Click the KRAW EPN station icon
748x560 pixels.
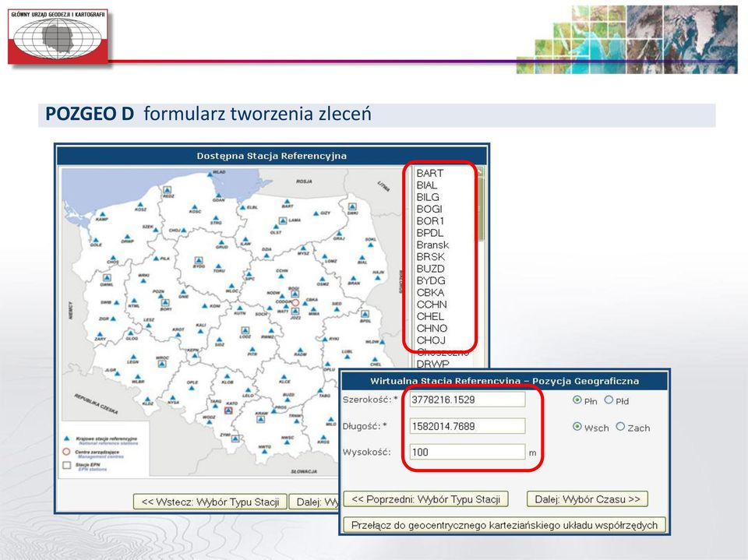(260, 419)
